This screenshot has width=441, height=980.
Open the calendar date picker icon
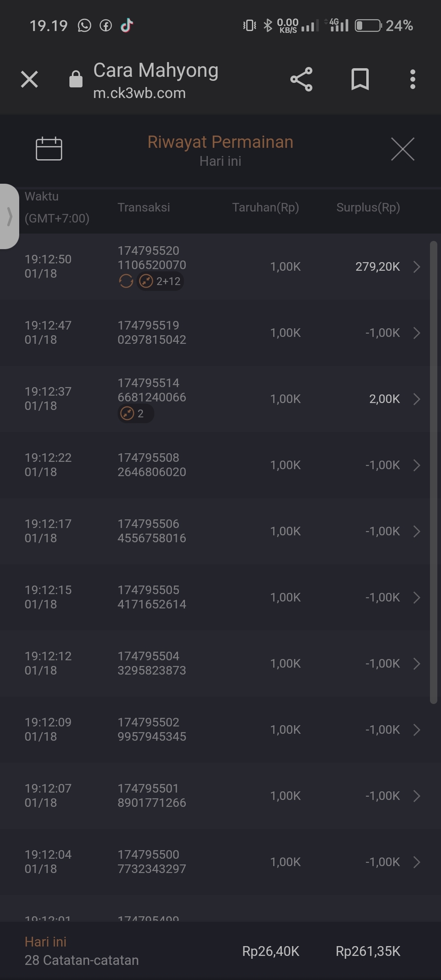(49, 149)
